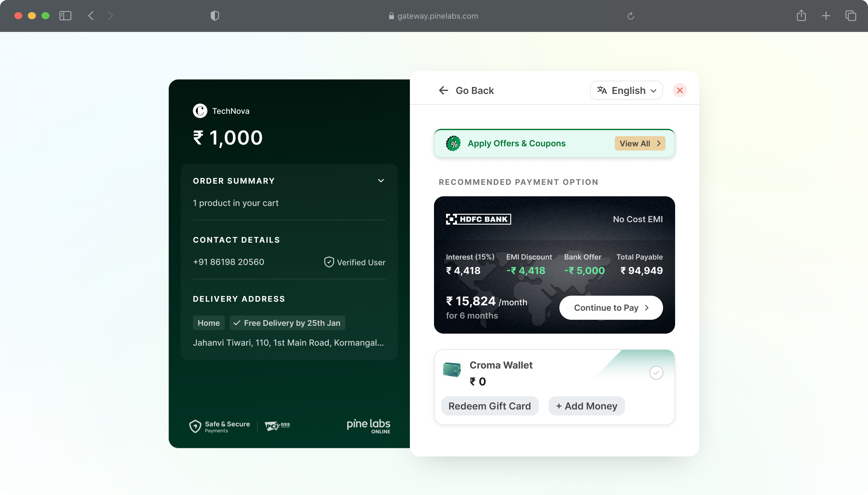Click + Add Money button

[587, 406]
